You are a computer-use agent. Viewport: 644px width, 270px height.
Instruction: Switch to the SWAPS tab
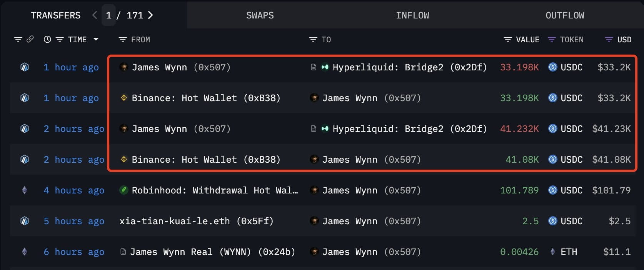point(260,15)
